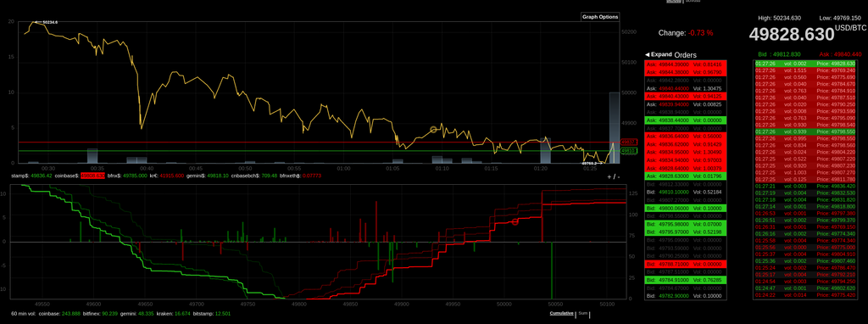Open the Graph Options menu
Image resolution: width=868 pixels, height=324 pixels.
599,17
